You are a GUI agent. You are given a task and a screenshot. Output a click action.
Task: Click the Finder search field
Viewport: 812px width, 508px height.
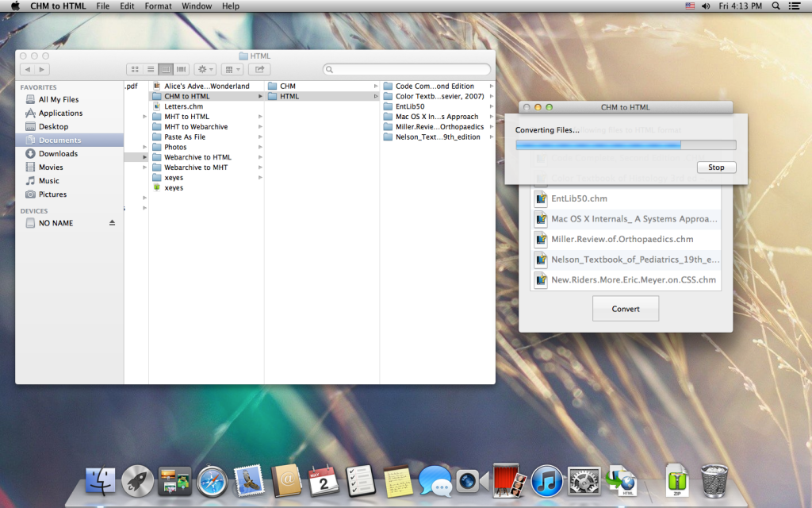click(407, 70)
